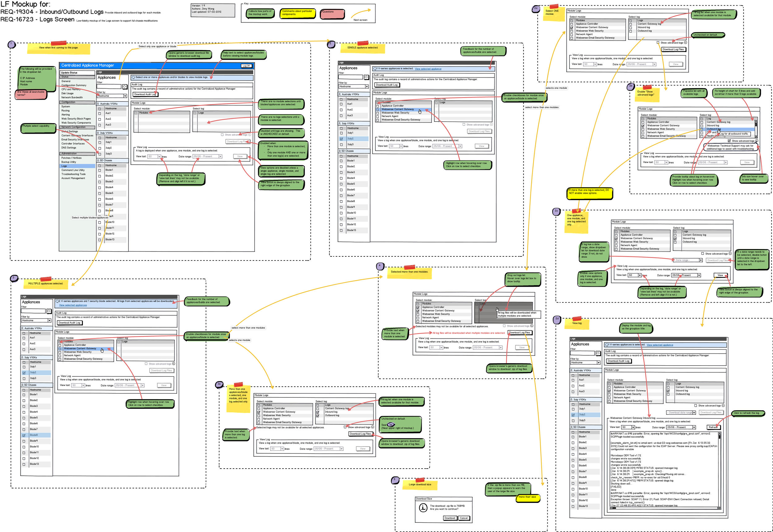773x532 pixels.
Task: Collapse Australia V10Ks group in panel 1
Action: 98,104
